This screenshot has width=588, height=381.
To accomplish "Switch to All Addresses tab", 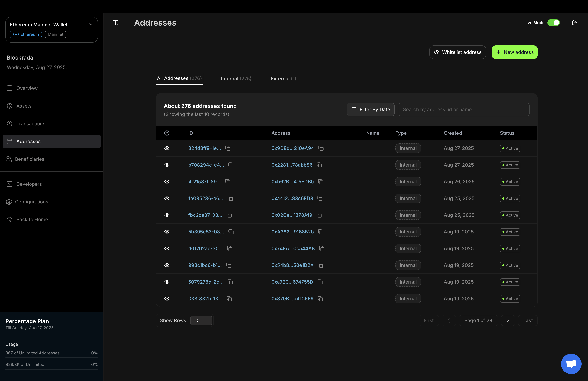I will (x=179, y=78).
